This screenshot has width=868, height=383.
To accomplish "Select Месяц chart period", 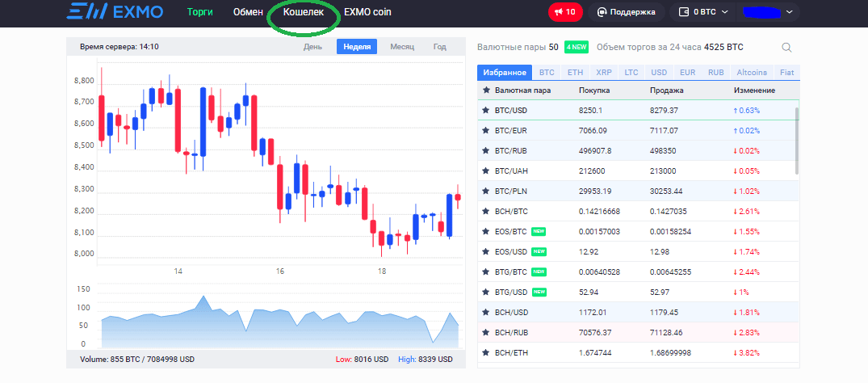I will (402, 47).
